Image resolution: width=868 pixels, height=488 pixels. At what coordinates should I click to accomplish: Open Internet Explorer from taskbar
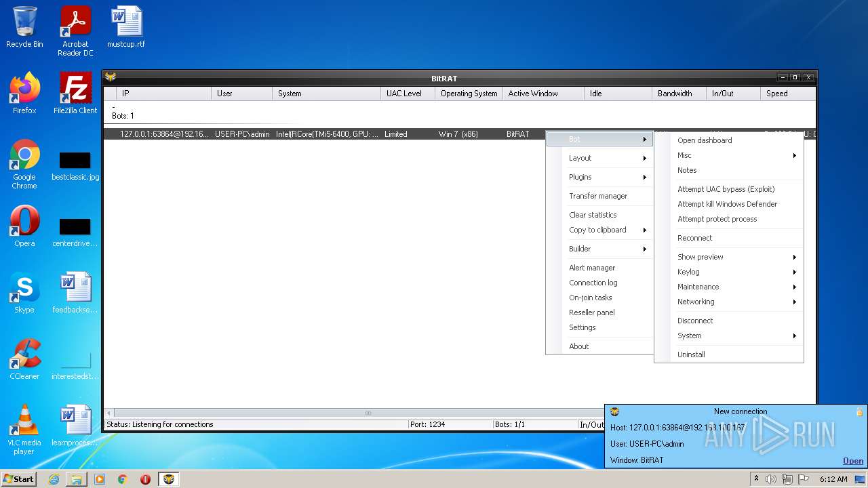click(x=54, y=479)
